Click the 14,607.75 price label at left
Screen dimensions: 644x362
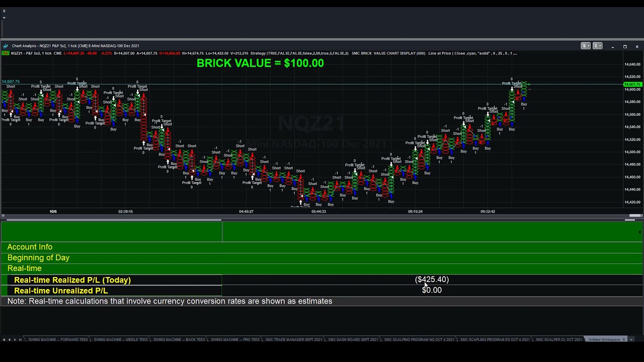11,81
